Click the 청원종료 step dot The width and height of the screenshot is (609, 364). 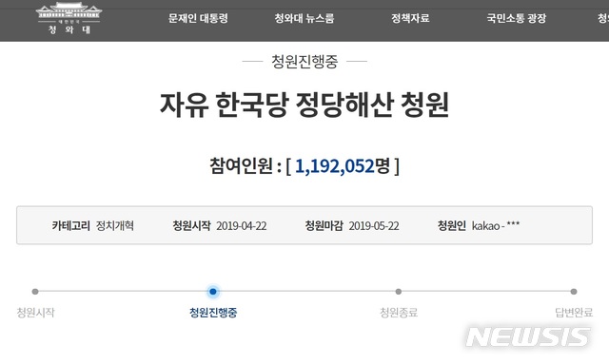pyautogui.click(x=398, y=292)
